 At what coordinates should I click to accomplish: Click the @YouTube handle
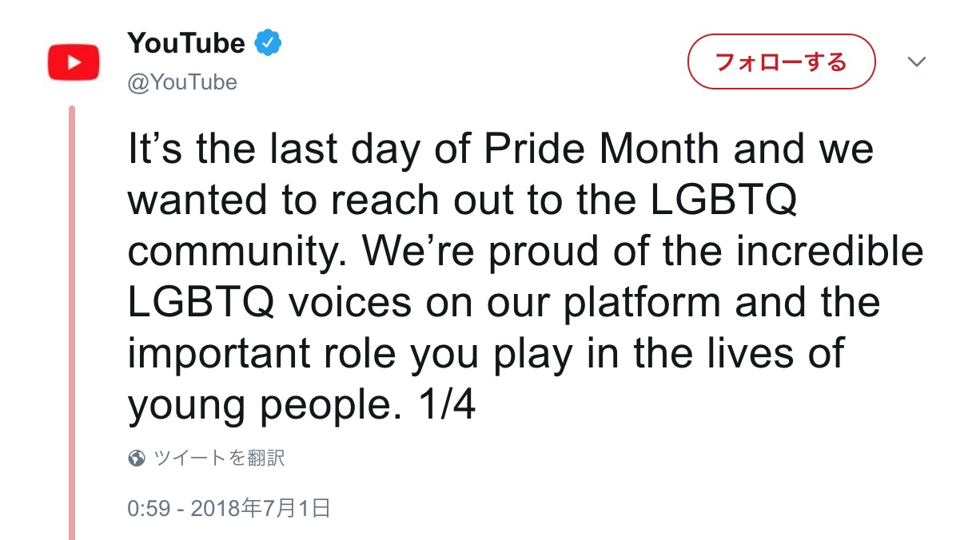[x=182, y=82]
